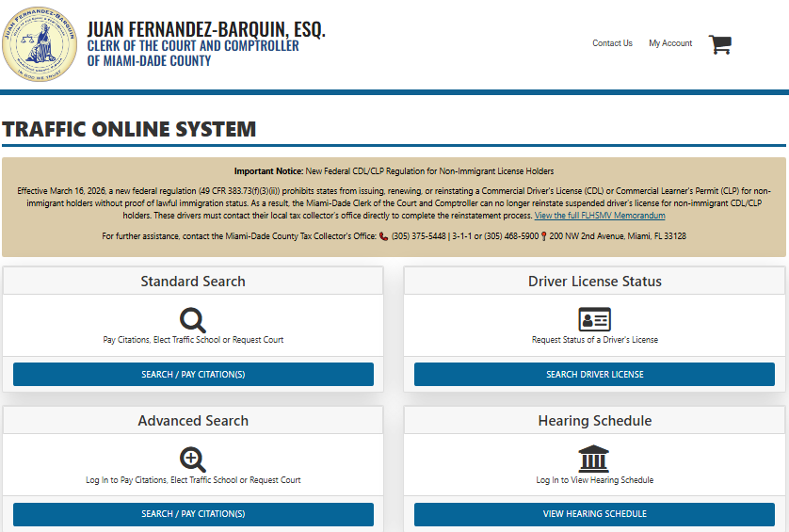Click the phone icon in the notice
This screenshot has height=532, width=789.
coord(384,236)
